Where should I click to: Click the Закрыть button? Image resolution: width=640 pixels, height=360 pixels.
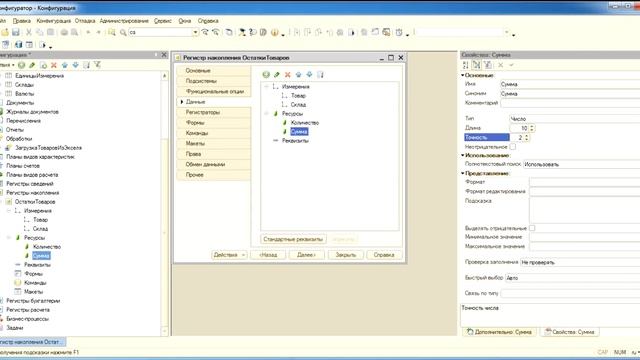(346, 255)
